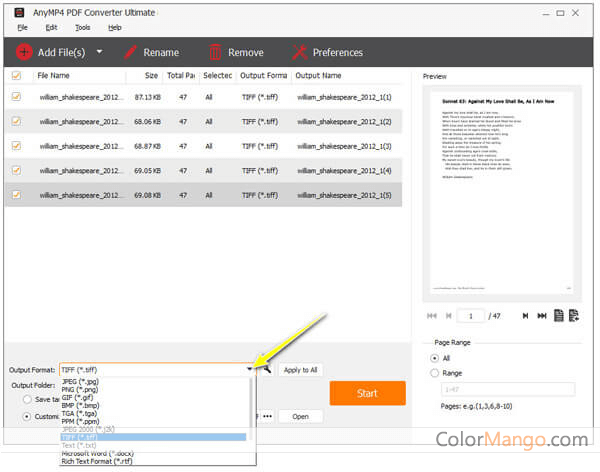Open the Edit menu
The image size is (600, 472).
37,27
